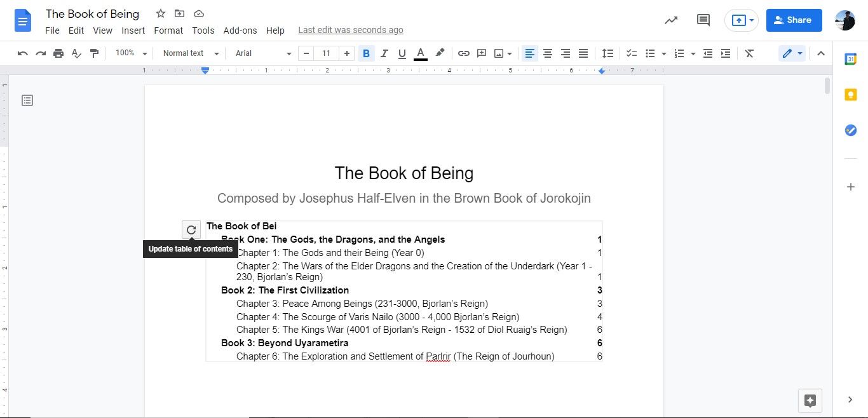This screenshot has width=868, height=418.
Task: Open the line spacing dropdown
Action: [x=607, y=53]
